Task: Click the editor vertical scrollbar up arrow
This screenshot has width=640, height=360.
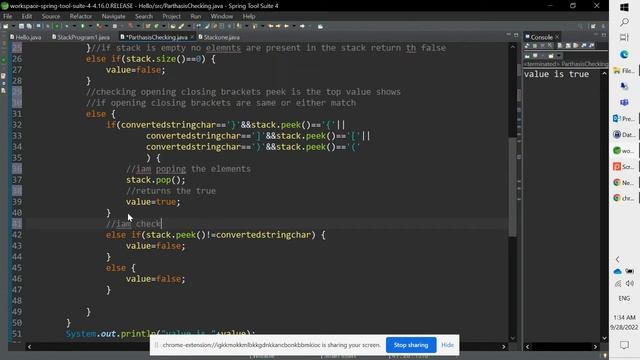Action: (513, 47)
